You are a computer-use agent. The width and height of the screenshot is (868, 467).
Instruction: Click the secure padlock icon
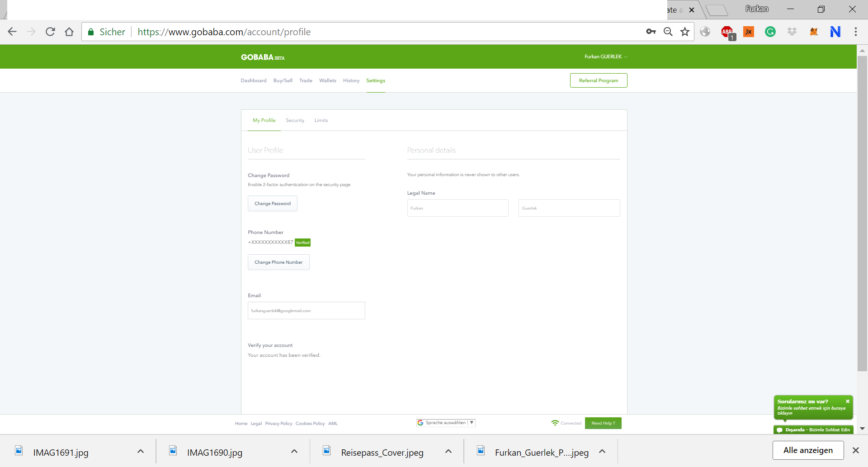click(x=91, y=32)
